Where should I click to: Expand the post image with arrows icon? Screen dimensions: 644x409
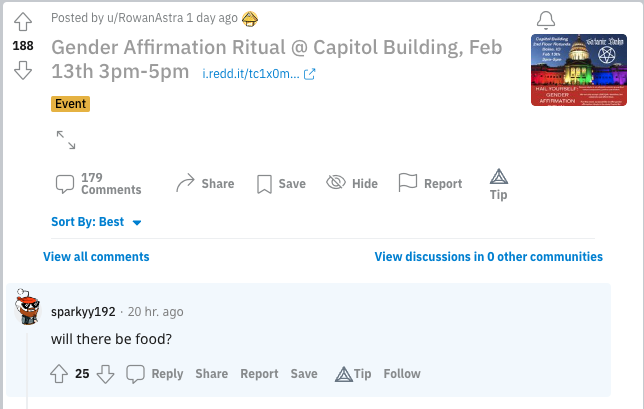coord(66,140)
